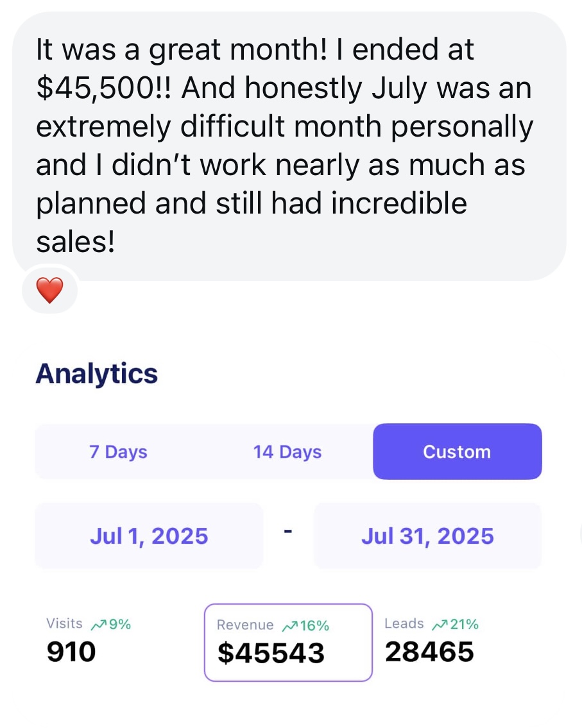Select the 14 Days range tab

[287, 452]
